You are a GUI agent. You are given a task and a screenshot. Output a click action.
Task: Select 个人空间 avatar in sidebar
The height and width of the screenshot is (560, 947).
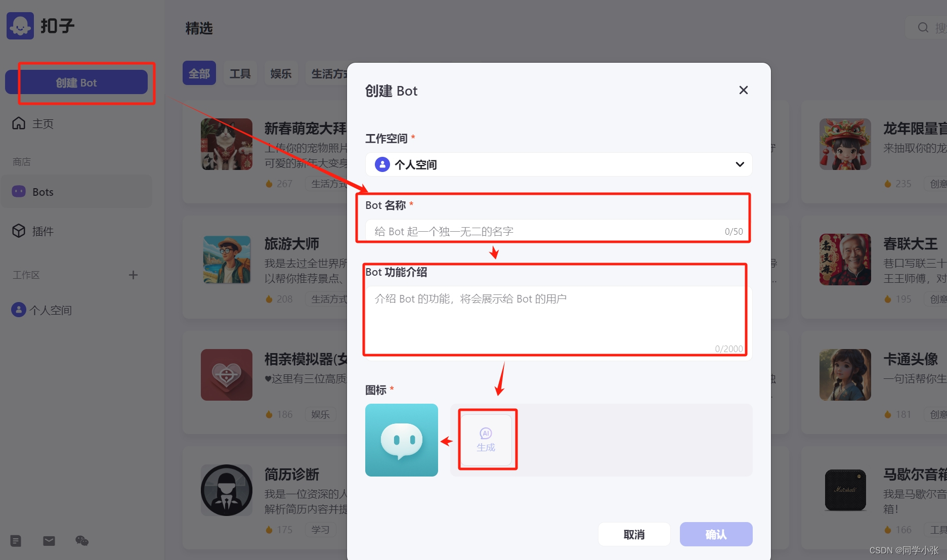pyautogui.click(x=19, y=310)
